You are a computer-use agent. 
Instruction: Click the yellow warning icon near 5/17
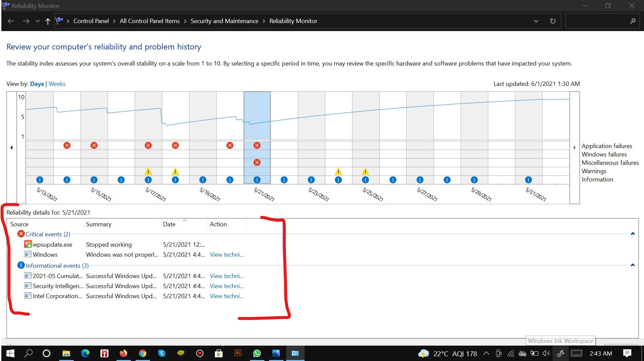click(148, 171)
